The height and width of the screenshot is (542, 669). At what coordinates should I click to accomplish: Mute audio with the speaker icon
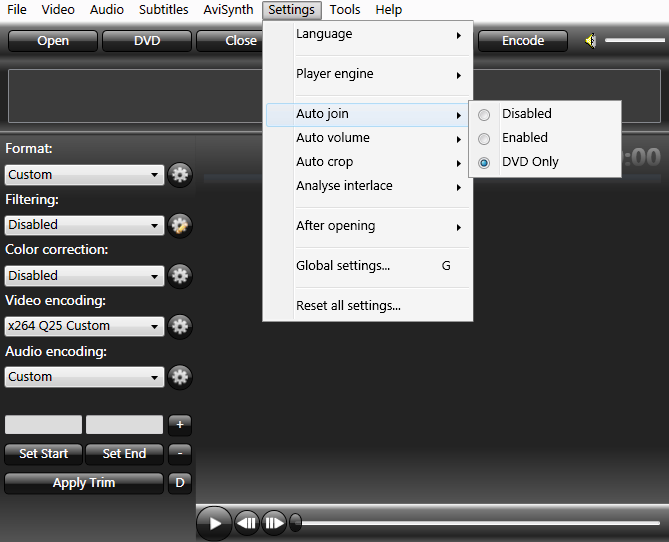(x=591, y=41)
